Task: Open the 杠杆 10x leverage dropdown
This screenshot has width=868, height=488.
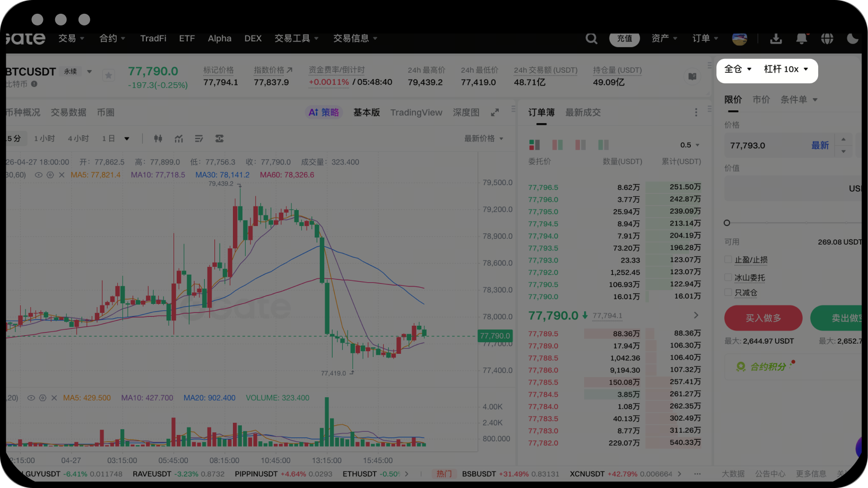Action: 786,69
